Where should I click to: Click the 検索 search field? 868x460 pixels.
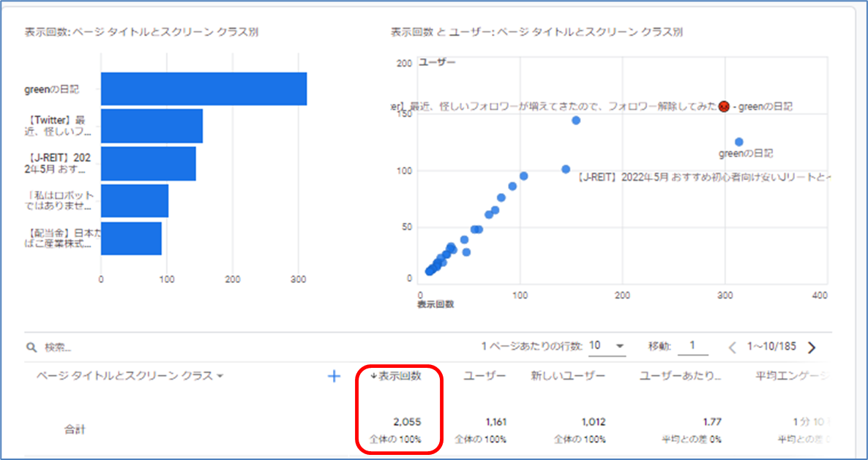point(58,348)
